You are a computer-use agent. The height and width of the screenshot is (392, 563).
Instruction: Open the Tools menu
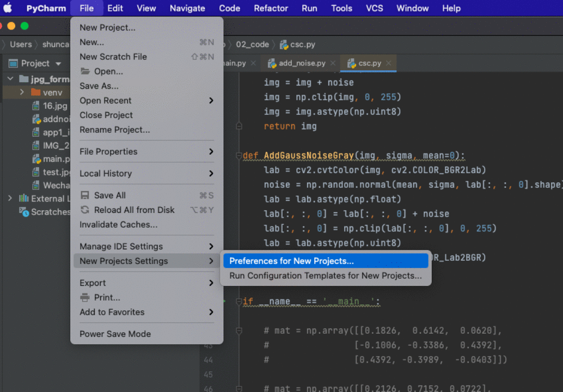tap(341, 8)
